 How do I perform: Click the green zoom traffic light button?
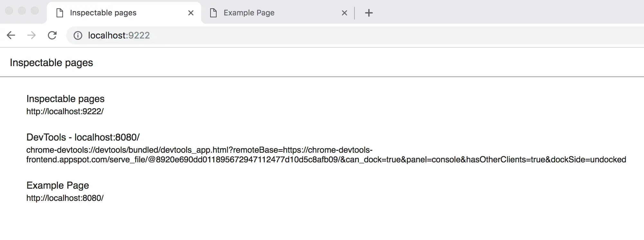tap(34, 11)
